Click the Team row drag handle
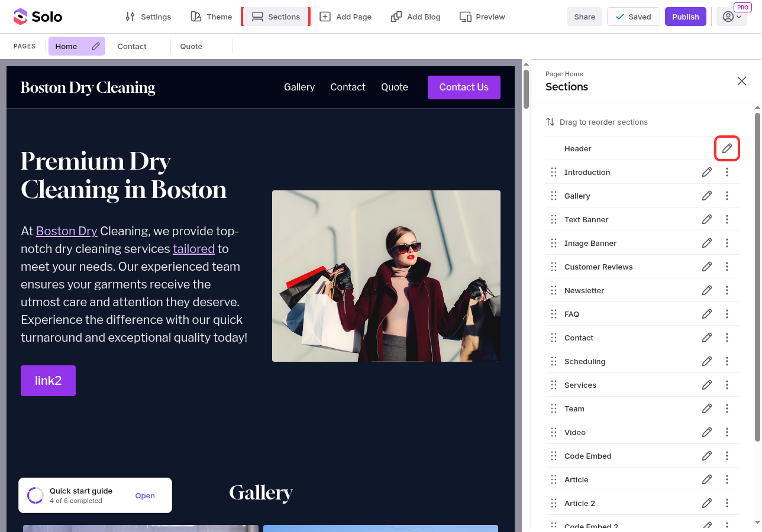762x532 pixels. 554,408
